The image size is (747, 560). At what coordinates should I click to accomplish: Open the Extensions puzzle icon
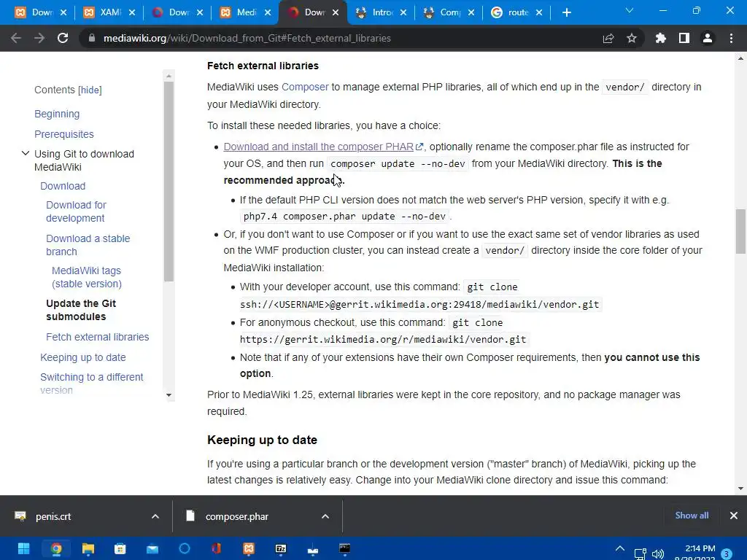(x=661, y=38)
